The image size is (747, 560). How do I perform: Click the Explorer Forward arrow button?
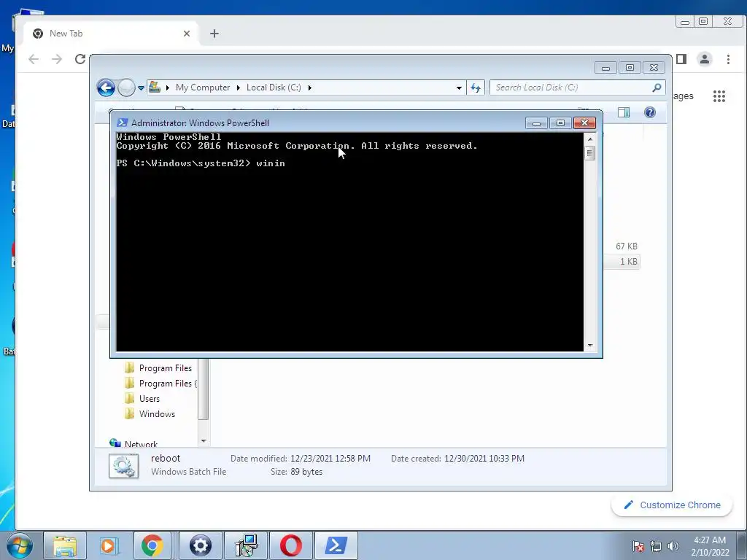coord(126,87)
